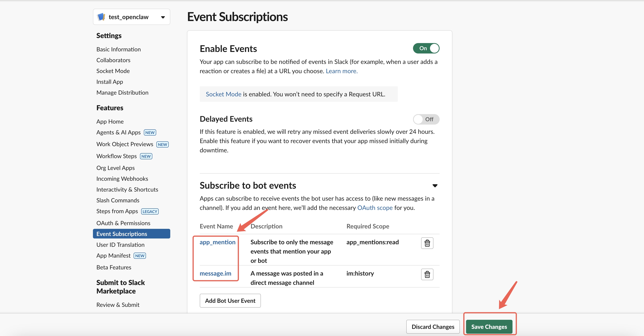Go to Basic Information settings
This screenshot has width=644, height=336.
click(x=119, y=49)
